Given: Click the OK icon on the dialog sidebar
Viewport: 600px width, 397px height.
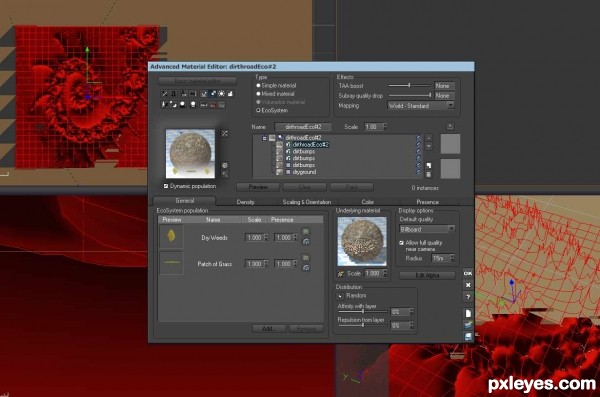Looking at the screenshot, I should (x=468, y=273).
